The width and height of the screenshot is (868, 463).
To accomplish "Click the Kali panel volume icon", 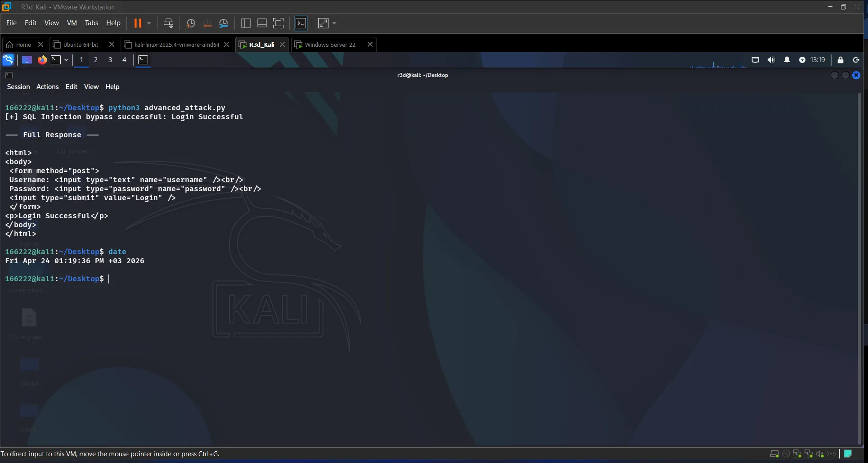I will coord(771,60).
